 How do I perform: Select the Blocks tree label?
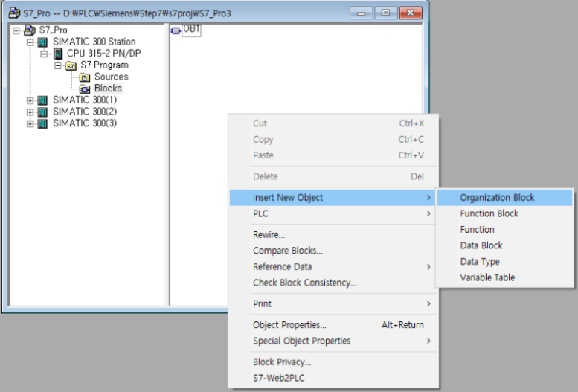coord(108,89)
